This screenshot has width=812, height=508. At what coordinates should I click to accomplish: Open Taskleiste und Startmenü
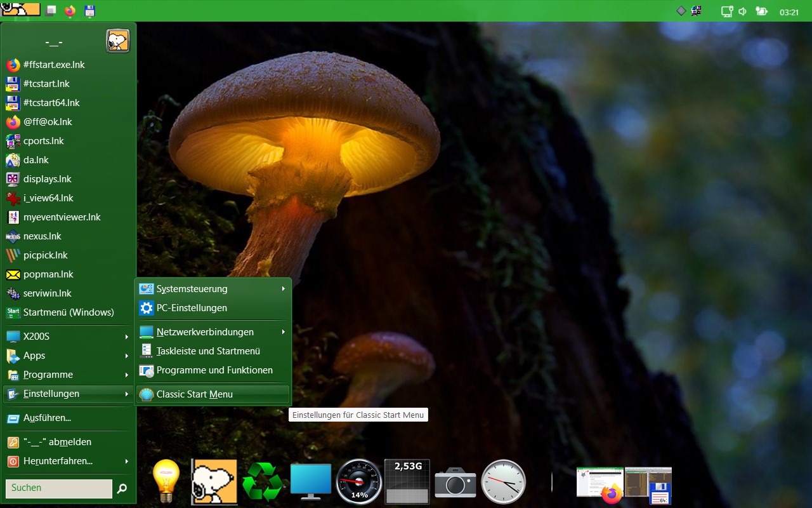click(x=208, y=351)
